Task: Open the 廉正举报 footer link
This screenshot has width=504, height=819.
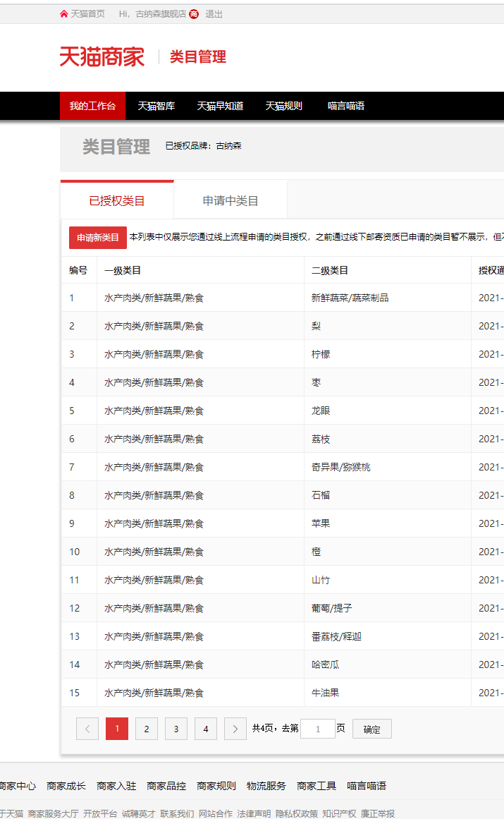Action: tap(378, 814)
